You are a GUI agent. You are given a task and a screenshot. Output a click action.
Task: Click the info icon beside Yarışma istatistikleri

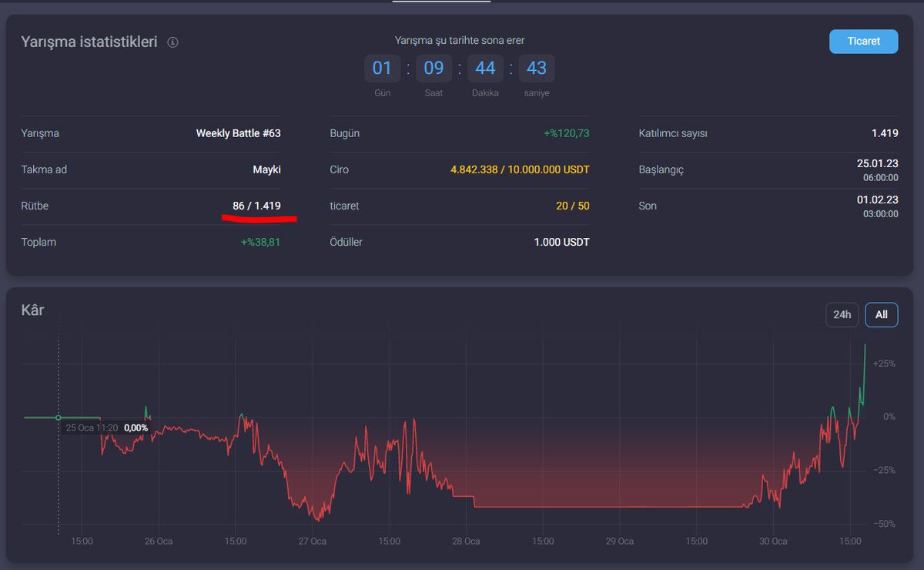click(x=172, y=42)
